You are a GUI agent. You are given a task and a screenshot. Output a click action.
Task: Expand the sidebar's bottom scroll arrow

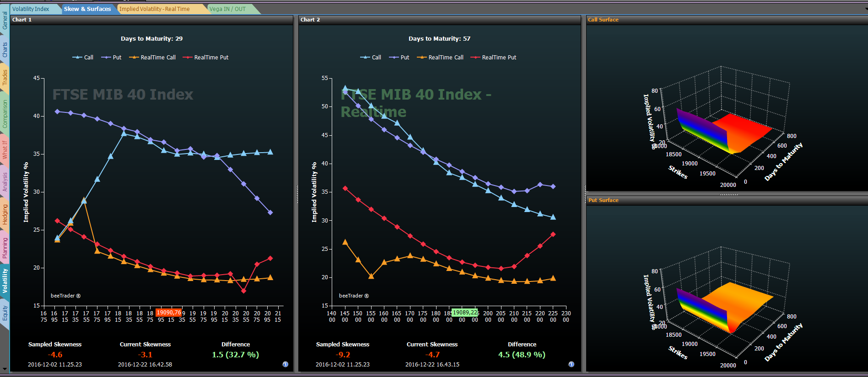[5, 369]
